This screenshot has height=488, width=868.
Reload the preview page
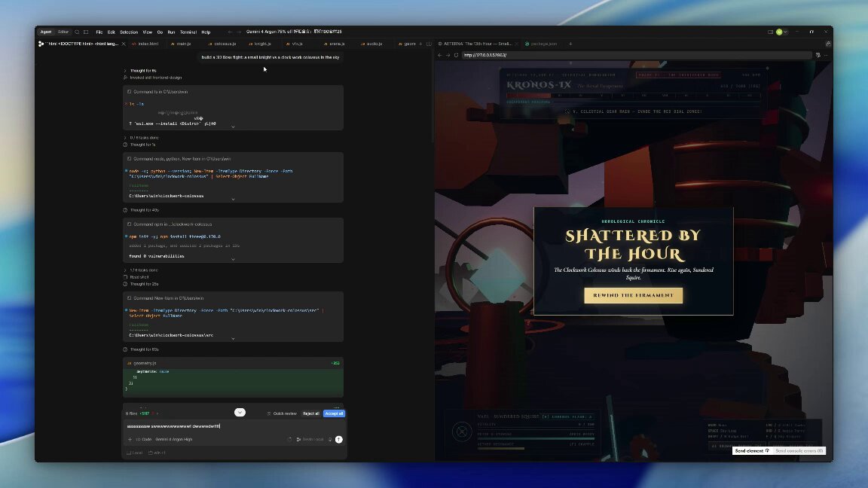click(456, 55)
